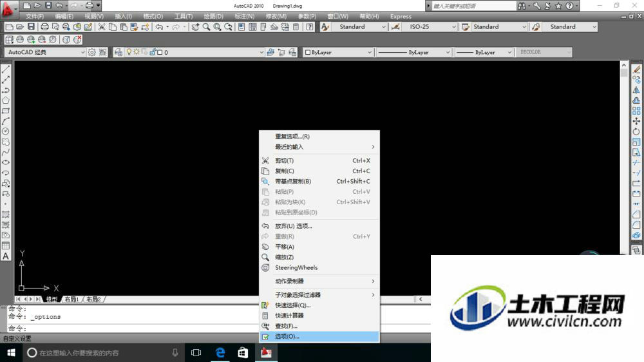Click the Plot printer icon in standard toolbar
Screen dimensions: 644x362
pyautogui.click(x=44, y=27)
